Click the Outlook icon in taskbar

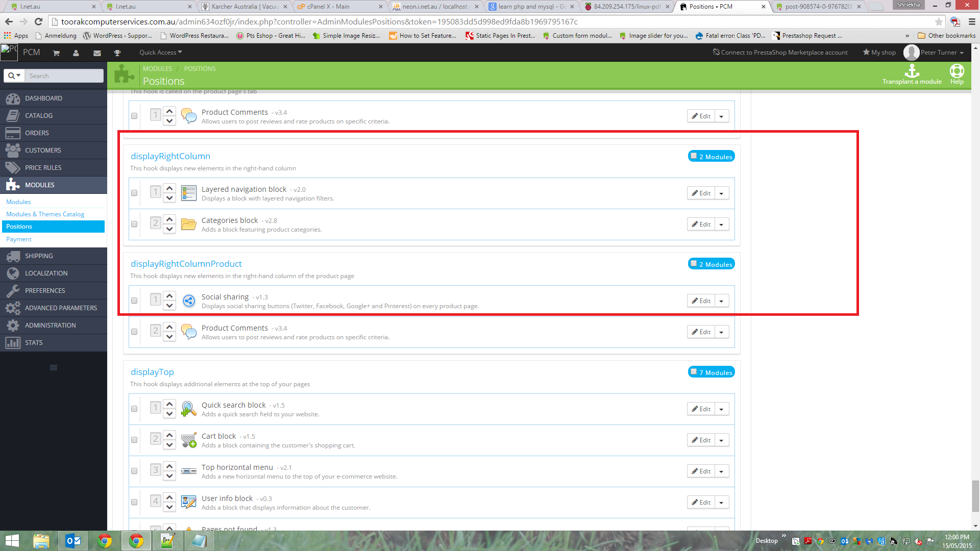(x=73, y=541)
